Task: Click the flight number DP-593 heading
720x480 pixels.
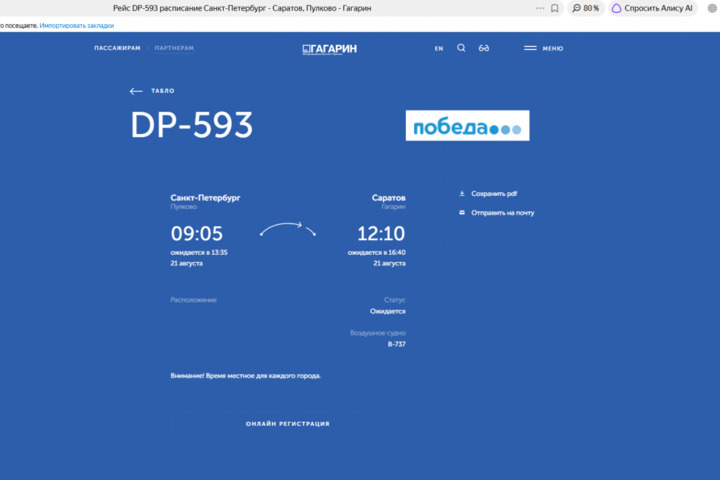Action: [192, 125]
